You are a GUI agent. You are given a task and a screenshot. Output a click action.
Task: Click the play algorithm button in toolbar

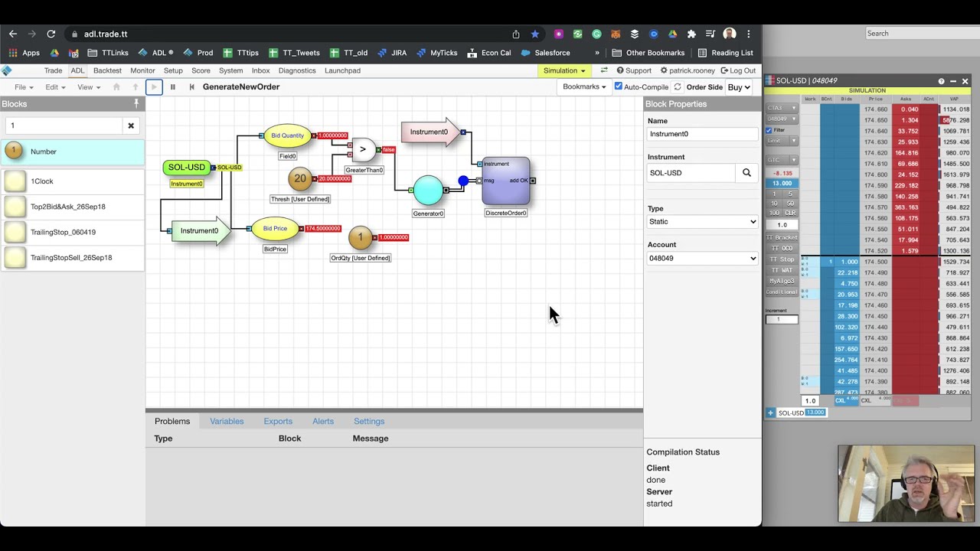pyautogui.click(x=154, y=87)
